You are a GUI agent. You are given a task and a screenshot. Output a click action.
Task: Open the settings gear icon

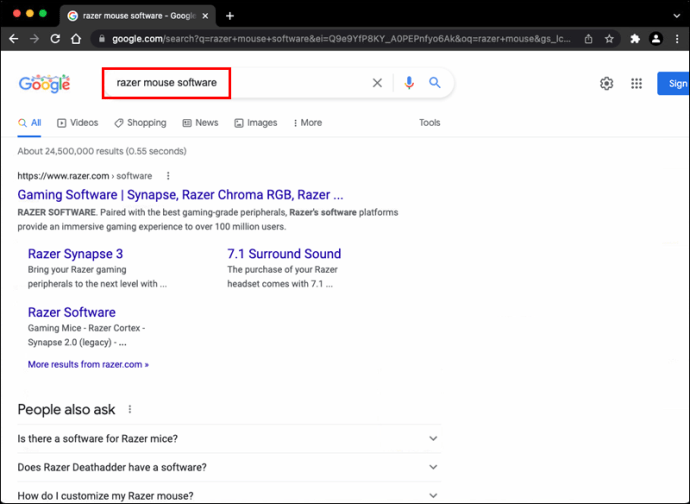tap(606, 83)
